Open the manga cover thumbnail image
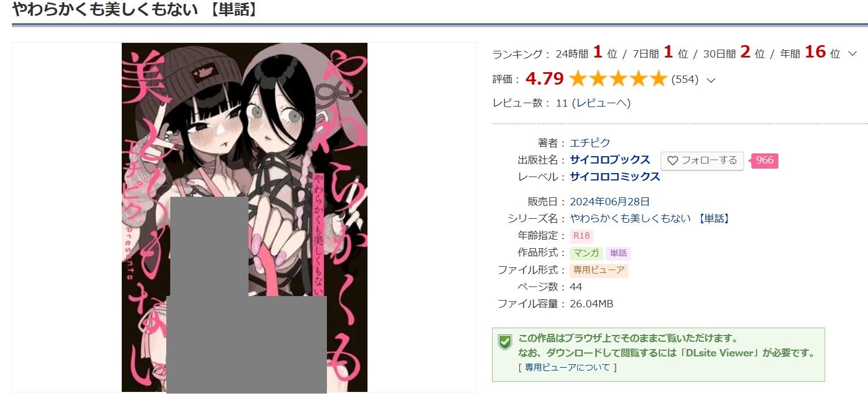 point(245,217)
